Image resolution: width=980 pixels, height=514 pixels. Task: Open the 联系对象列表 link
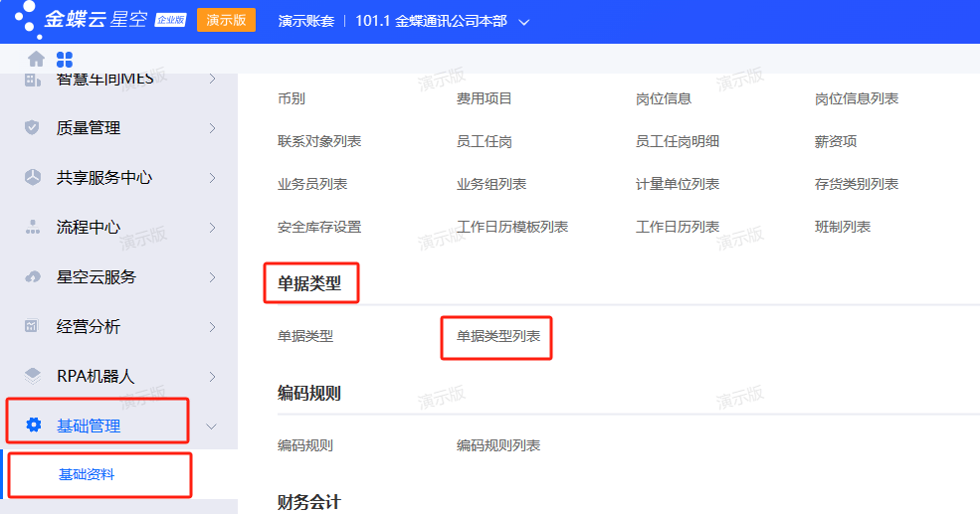(319, 141)
